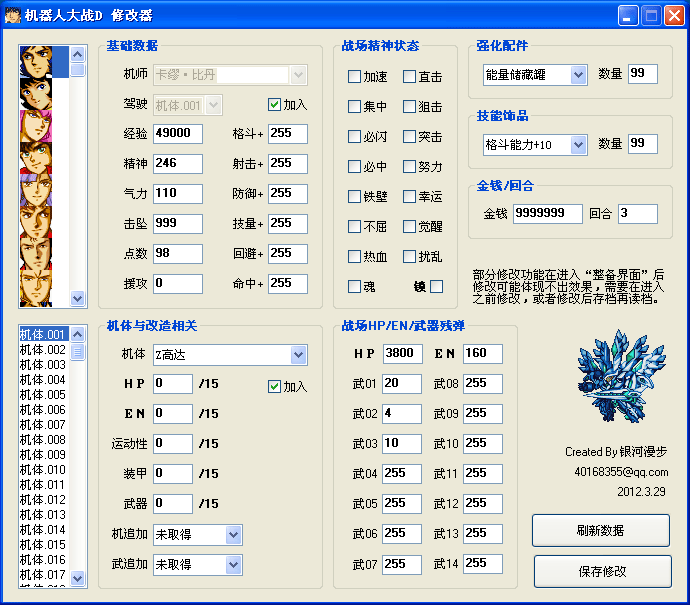Uncheck the 加入 checkbox beside 驾驶
This screenshot has height=605, width=690.
[274, 104]
